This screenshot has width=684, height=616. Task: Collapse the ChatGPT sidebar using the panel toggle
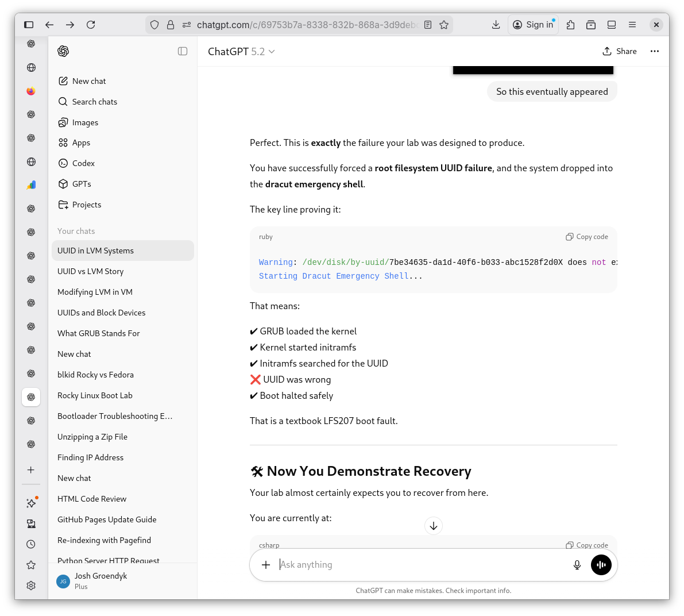(x=182, y=51)
